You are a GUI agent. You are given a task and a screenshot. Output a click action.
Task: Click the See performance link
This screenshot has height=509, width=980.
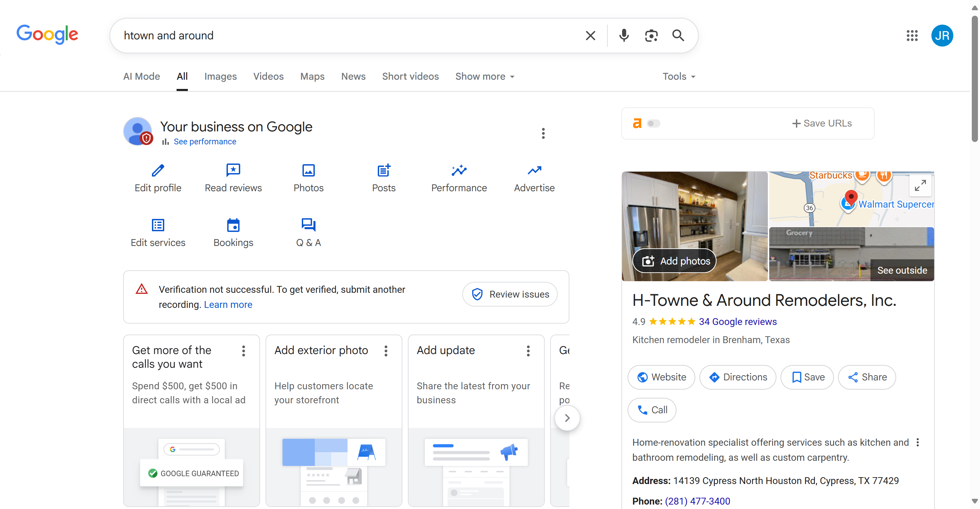(205, 142)
